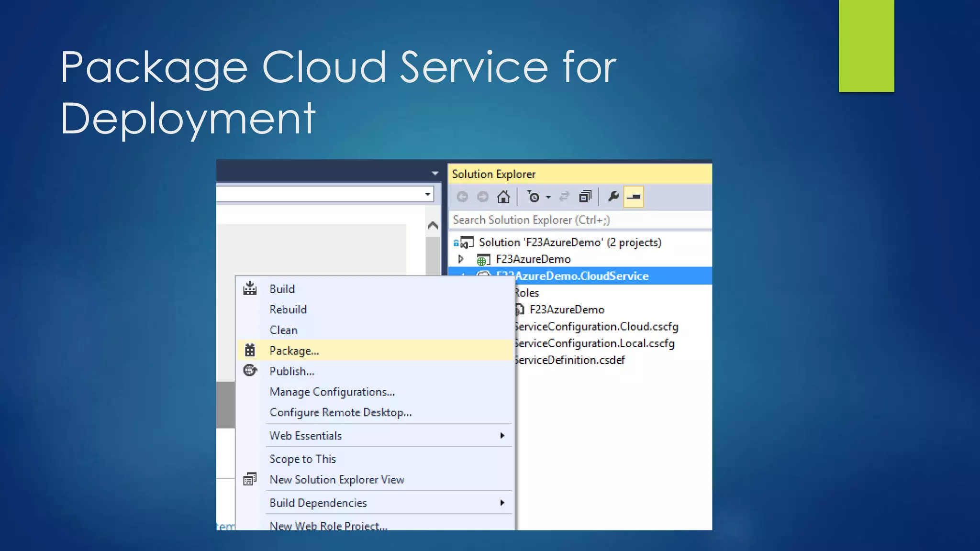The width and height of the screenshot is (980, 551).
Task: Click the Search Solution Explorer field
Action: point(579,220)
